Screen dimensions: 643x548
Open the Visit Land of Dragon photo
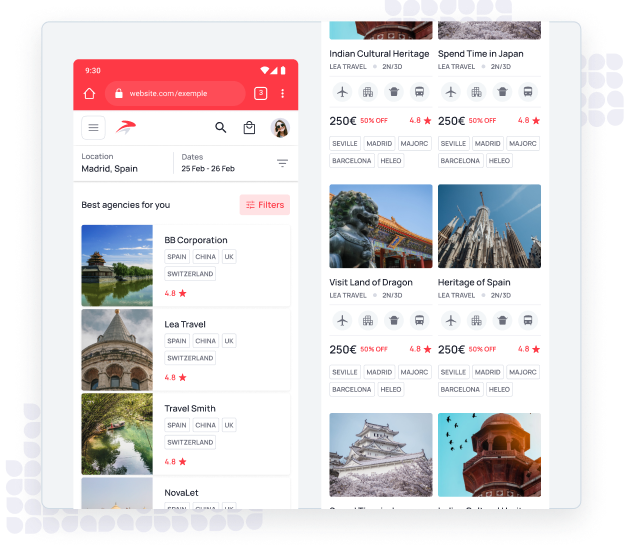coord(381,226)
